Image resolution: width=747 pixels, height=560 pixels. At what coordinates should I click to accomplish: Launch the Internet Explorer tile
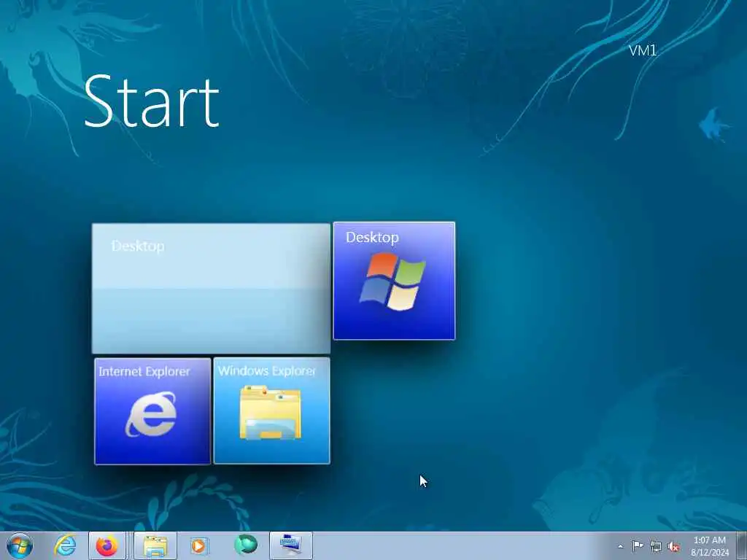click(x=152, y=411)
